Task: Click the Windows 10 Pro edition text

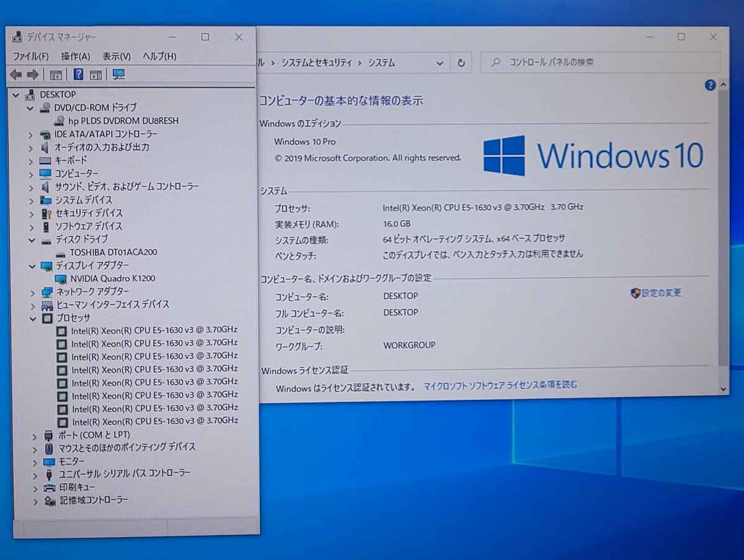Action: coord(304,142)
